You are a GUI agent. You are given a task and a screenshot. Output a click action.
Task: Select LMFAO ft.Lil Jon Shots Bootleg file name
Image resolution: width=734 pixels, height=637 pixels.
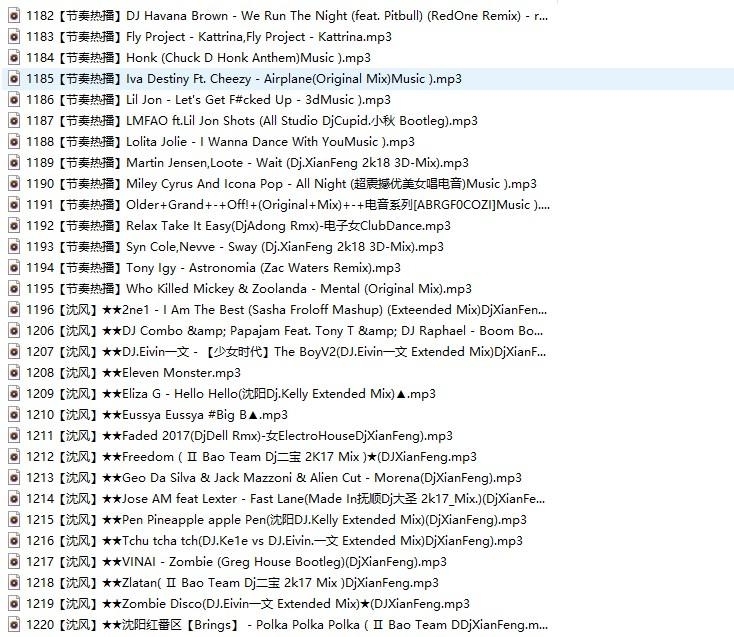(x=252, y=121)
